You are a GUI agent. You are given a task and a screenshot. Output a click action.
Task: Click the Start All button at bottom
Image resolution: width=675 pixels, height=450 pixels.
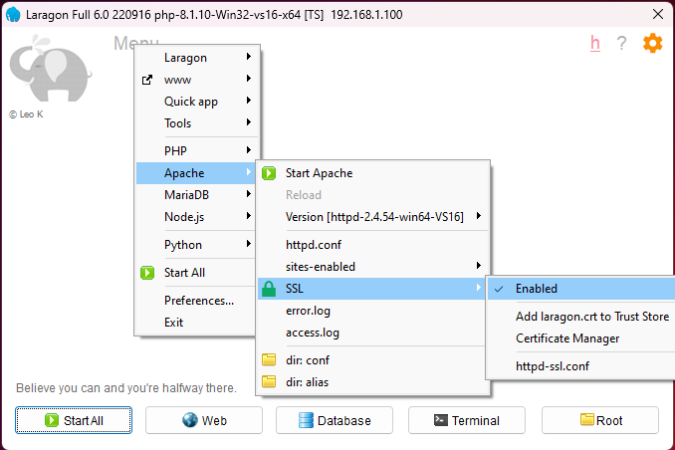tap(74, 420)
